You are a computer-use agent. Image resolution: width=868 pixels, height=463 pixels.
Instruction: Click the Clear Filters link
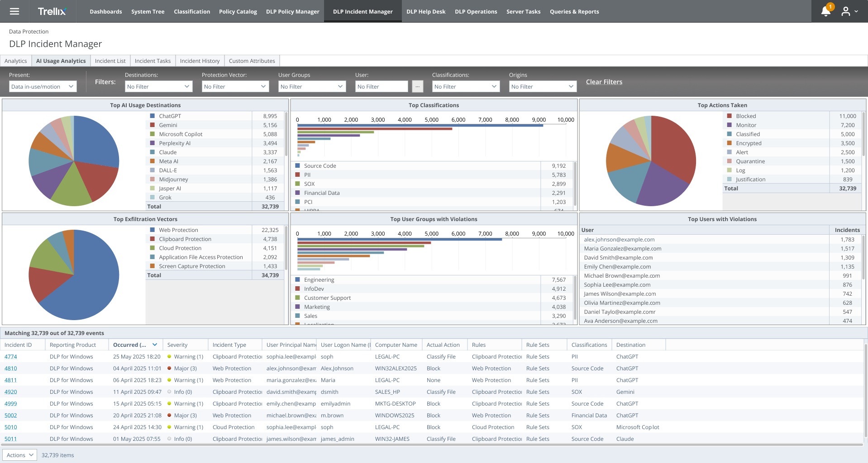click(604, 82)
